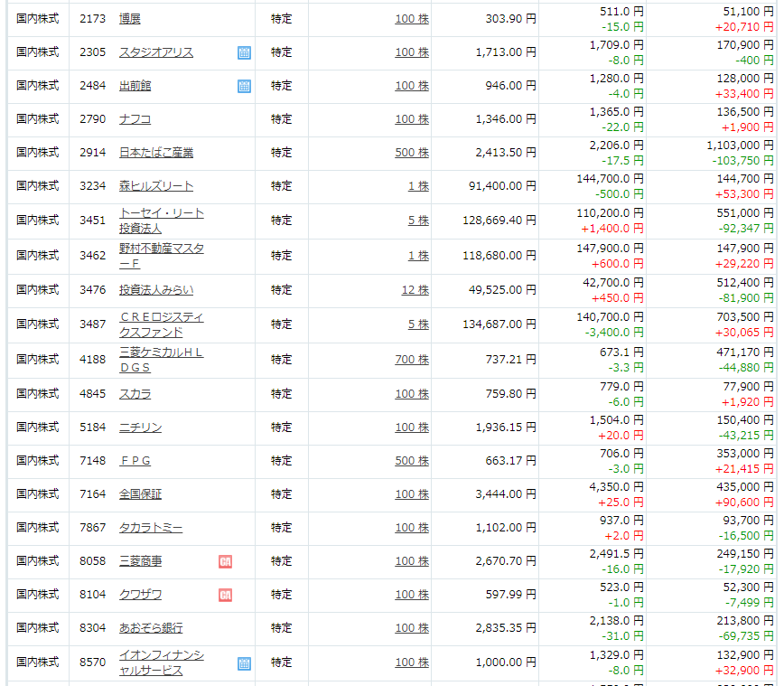The width and height of the screenshot is (784, 686).
Task: Click the 500 株 quantity for FPG
Action: [412, 461]
